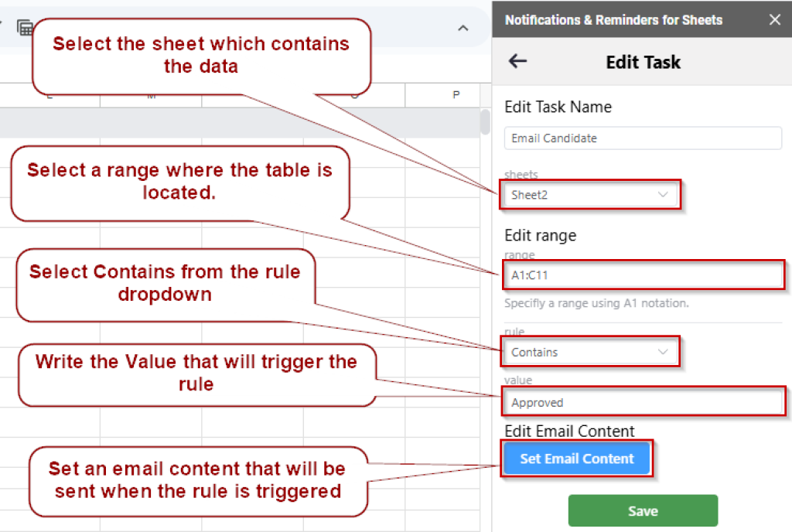This screenshot has height=532, width=792.
Task: Close the Notifications & Reminders sidebar
Action: point(775,19)
